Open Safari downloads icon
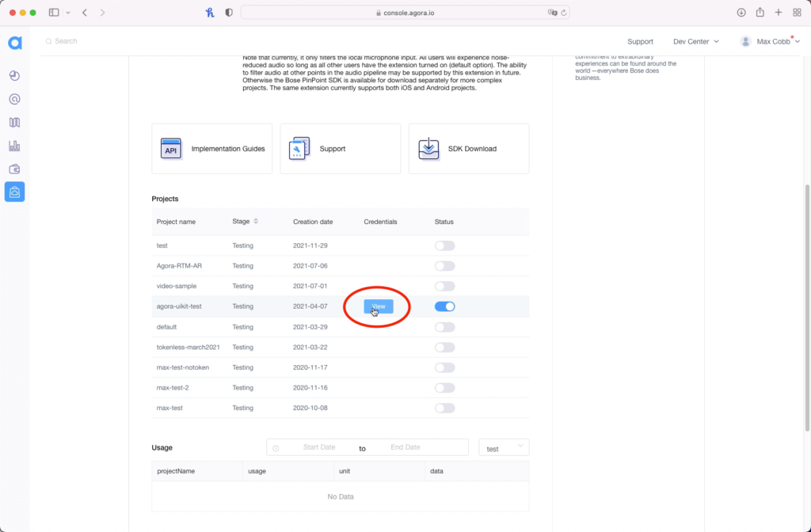 tap(741, 13)
